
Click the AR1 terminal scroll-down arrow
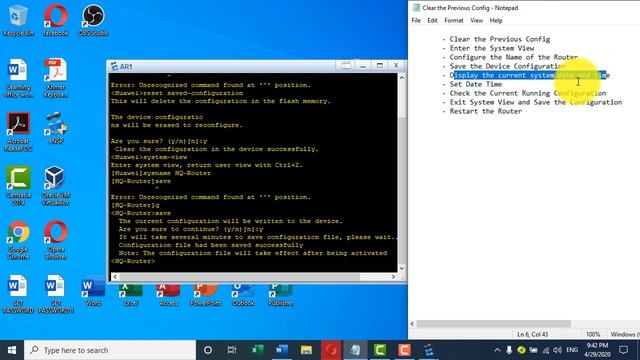click(x=402, y=268)
